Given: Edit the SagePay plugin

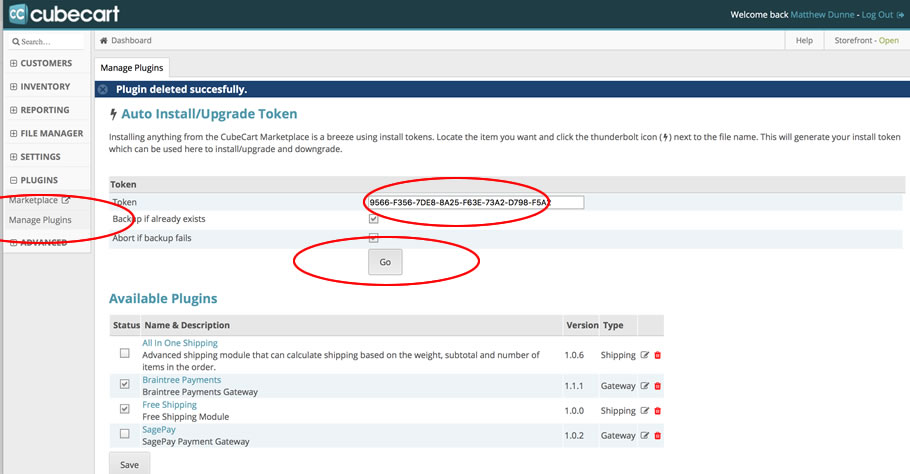Looking at the screenshot, I should pyautogui.click(x=644, y=436).
